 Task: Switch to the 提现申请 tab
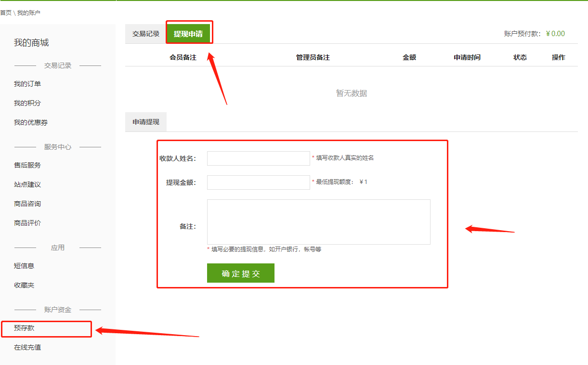coord(188,34)
